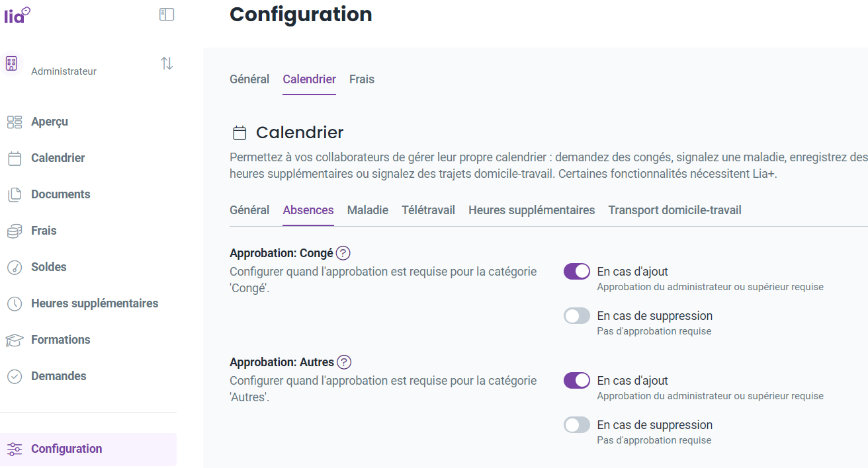This screenshot has height=468, width=868.
Task: Click the Administrateur building icon
Action: pyautogui.click(x=11, y=63)
